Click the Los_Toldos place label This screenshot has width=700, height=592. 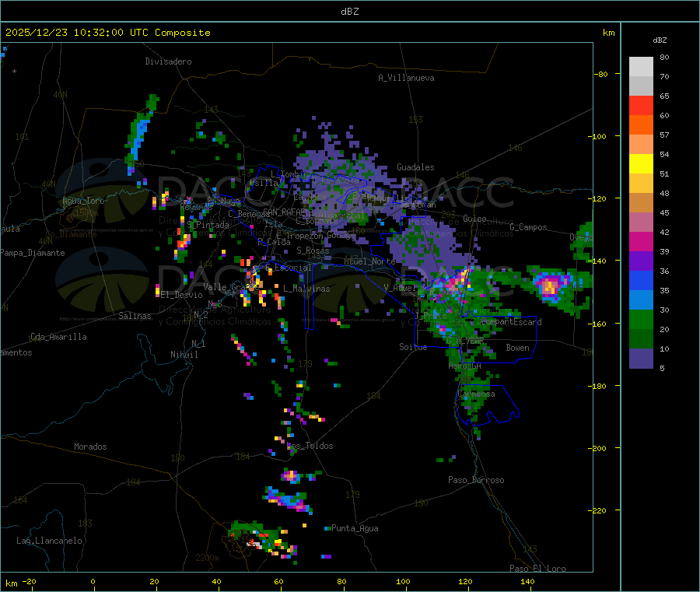tap(310, 446)
